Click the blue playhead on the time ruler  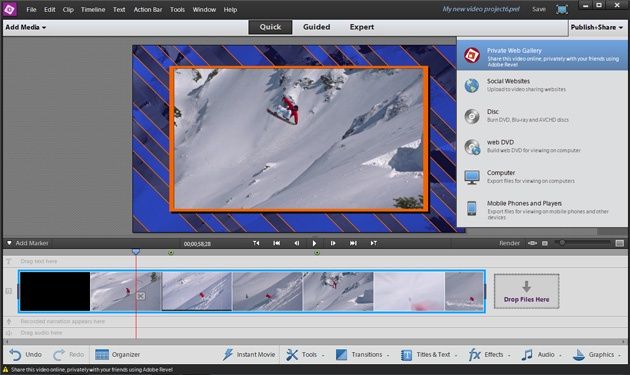tap(136, 252)
